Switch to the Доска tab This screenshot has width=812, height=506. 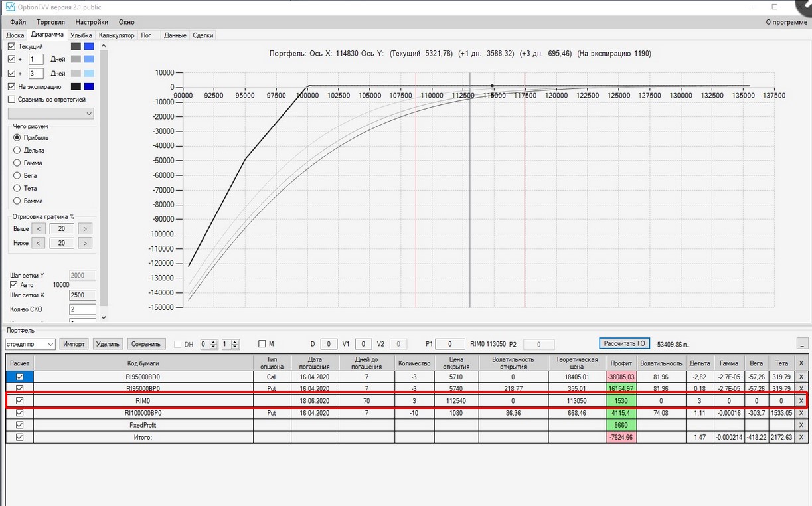pos(15,35)
